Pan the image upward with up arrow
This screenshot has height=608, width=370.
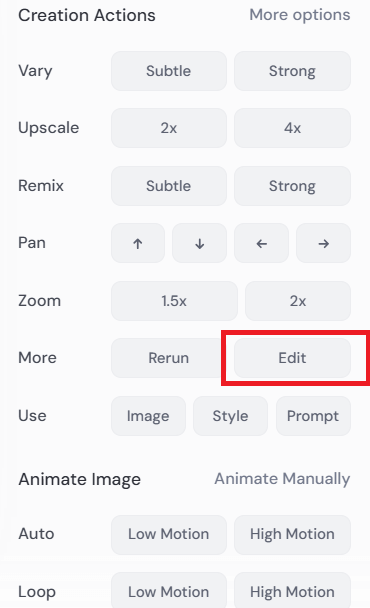(138, 243)
